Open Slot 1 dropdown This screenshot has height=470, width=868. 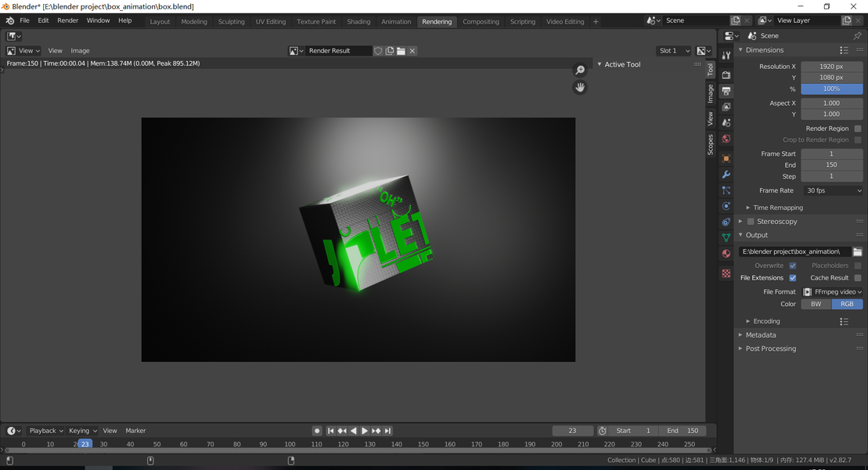click(x=674, y=50)
